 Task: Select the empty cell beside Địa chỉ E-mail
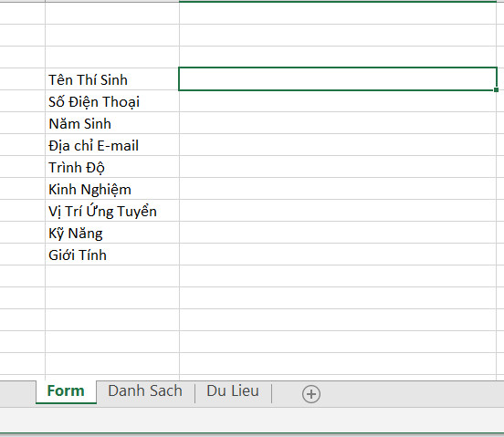338,145
